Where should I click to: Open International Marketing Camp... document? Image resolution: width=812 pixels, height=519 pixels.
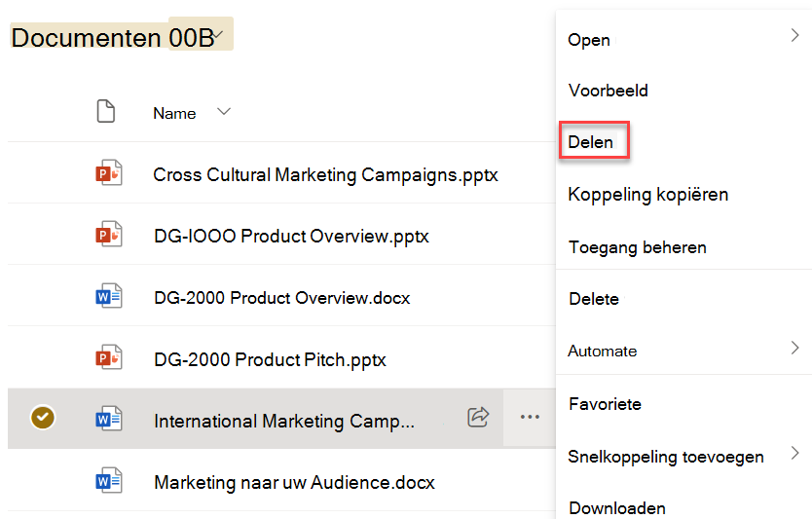click(x=284, y=421)
